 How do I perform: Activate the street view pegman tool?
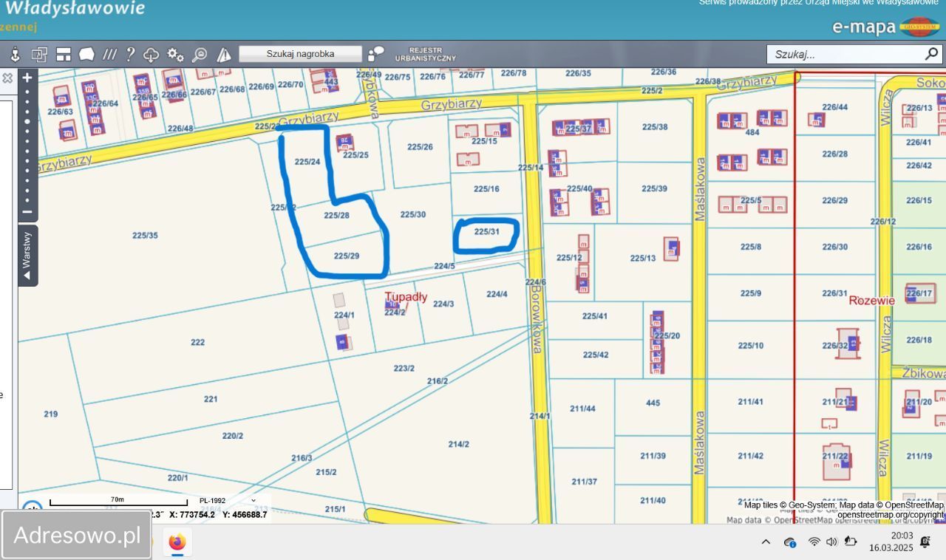pos(14,54)
